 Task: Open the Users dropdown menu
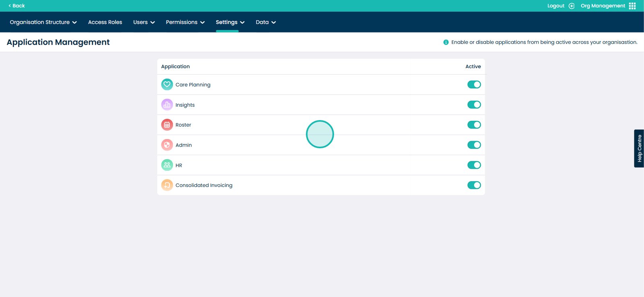tap(144, 22)
